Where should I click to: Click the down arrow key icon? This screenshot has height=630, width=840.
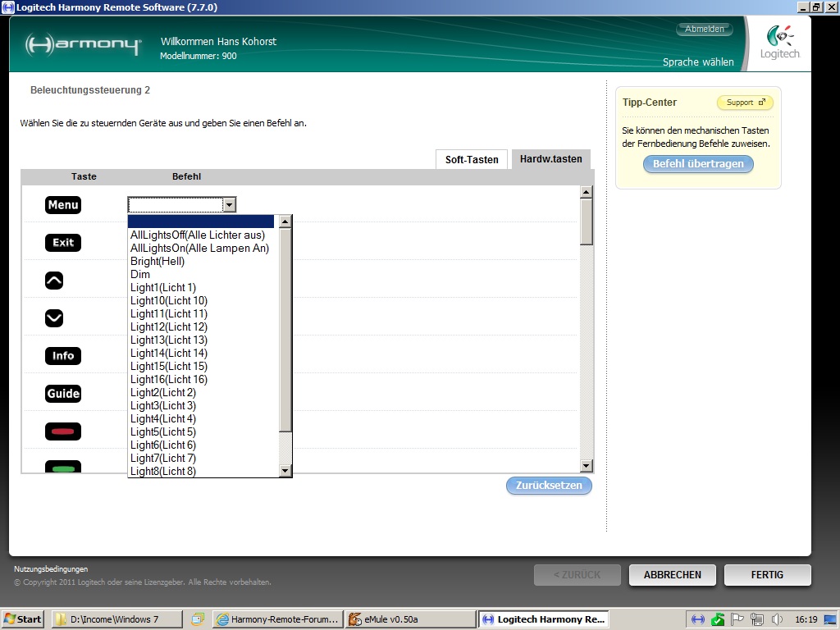click(54, 318)
